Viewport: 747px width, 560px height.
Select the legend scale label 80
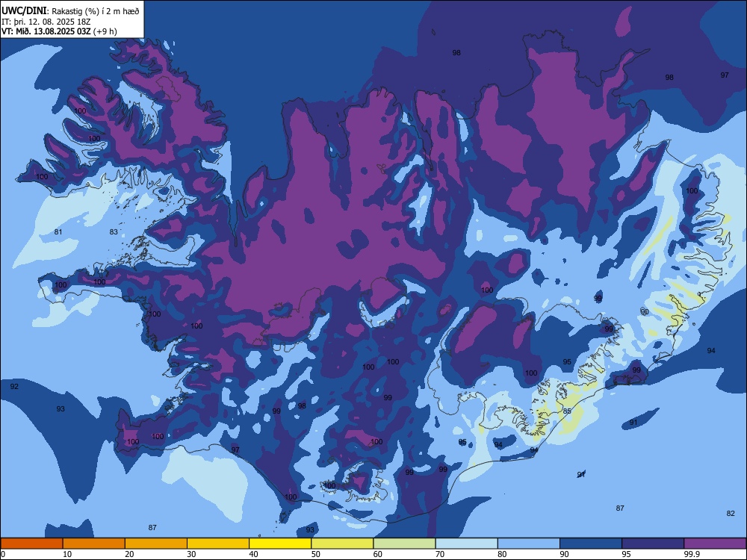[x=502, y=554]
